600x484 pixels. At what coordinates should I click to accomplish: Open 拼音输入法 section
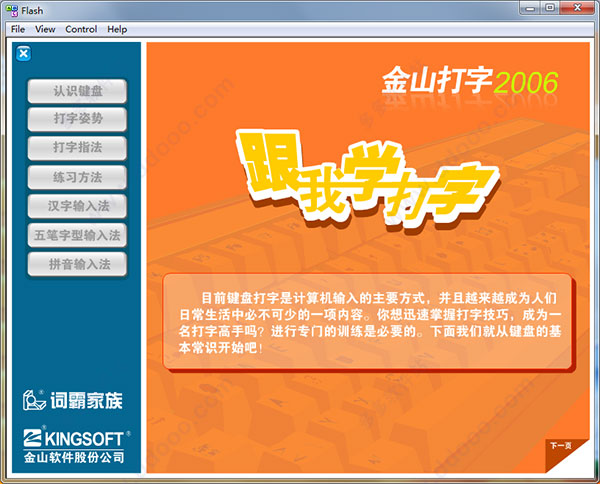[x=77, y=264]
